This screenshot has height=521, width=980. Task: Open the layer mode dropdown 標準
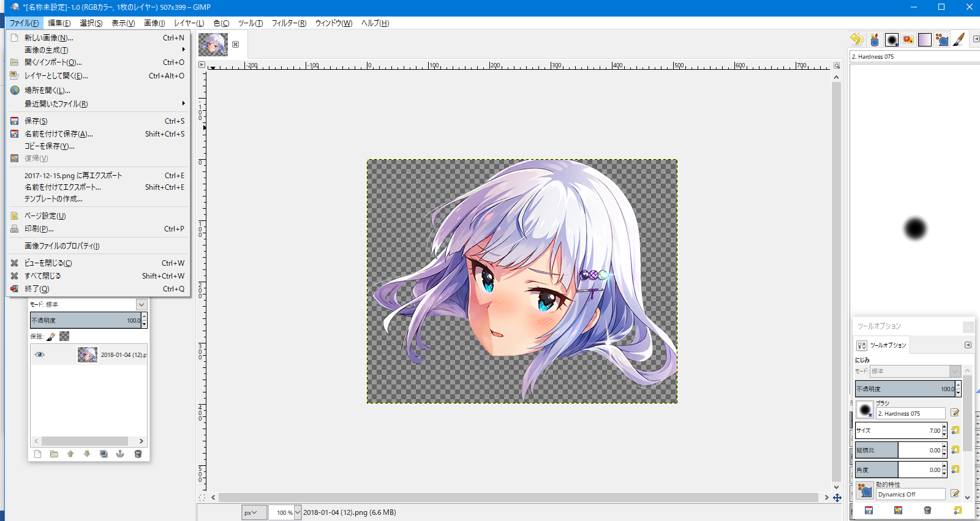[141, 304]
